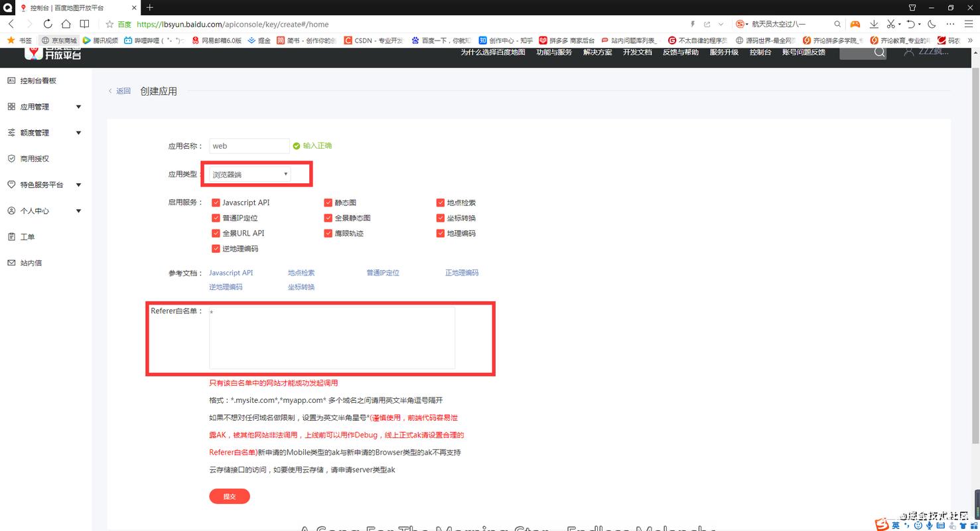Screen dimensions: 980x531
Task: Open 掘金 bookmark
Action: tap(259, 40)
